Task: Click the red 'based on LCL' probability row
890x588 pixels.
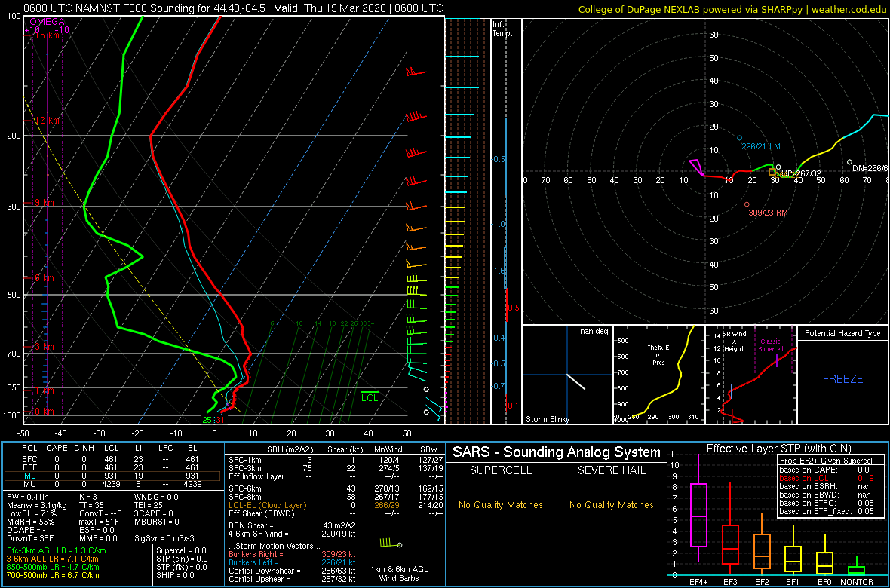Action: tap(828, 478)
